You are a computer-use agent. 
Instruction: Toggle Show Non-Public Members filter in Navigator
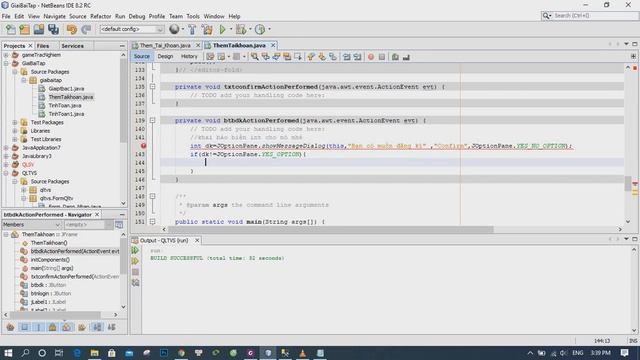tap(53, 327)
